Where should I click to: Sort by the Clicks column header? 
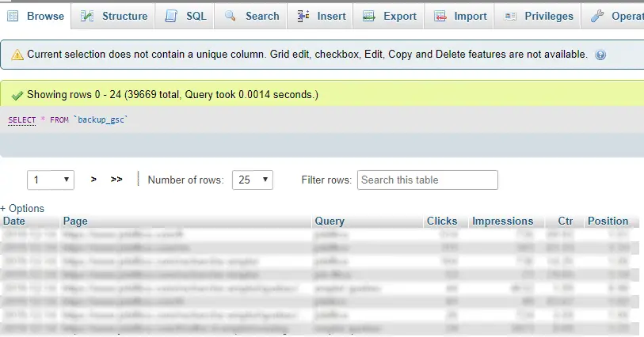click(x=442, y=221)
